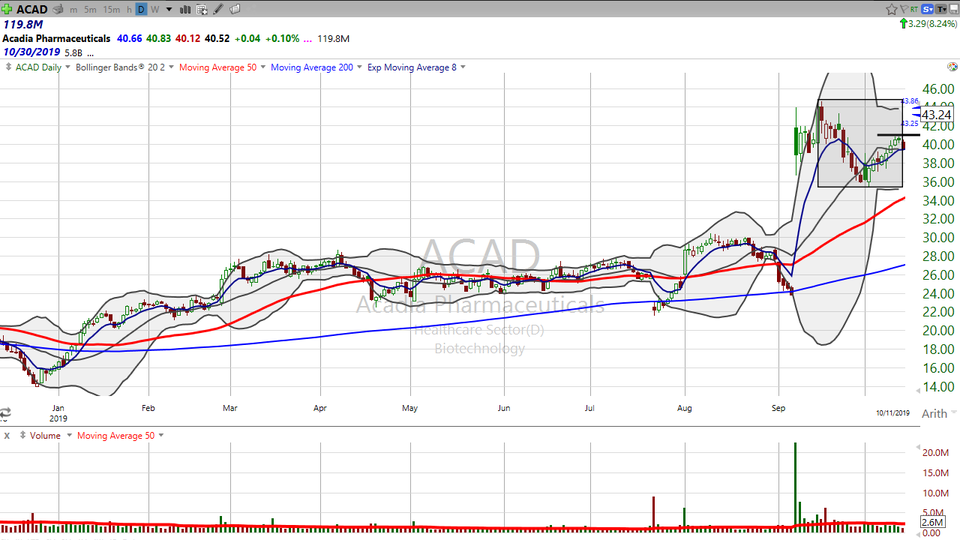Click the Jan 2019 label on time axis
The width and height of the screenshot is (960, 540).
coord(58,413)
